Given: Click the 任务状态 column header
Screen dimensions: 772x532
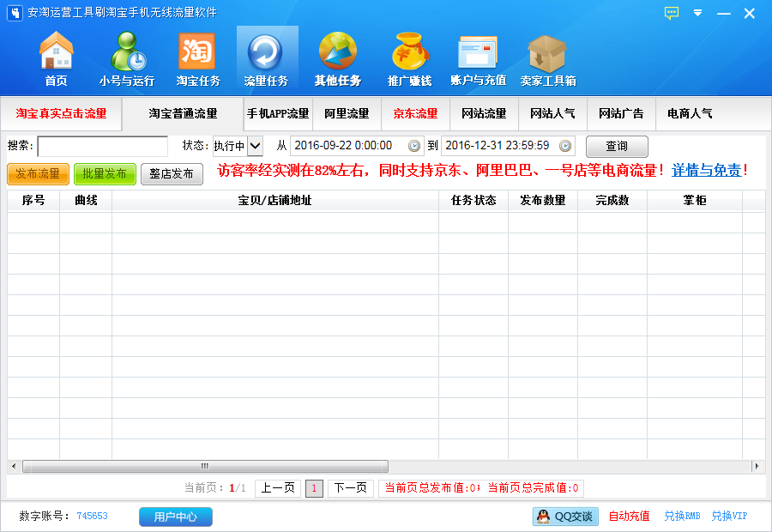Looking at the screenshot, I should point(473,201).
